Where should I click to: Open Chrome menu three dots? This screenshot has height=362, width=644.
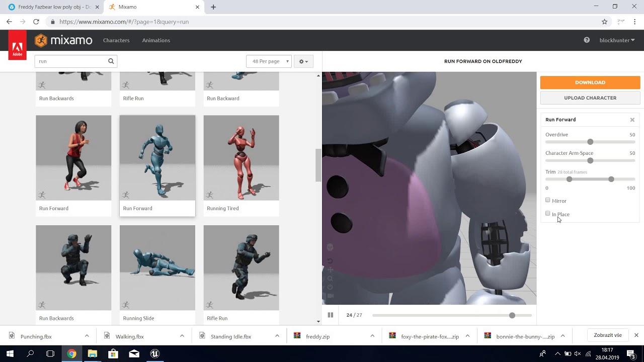tap(635, 22)
